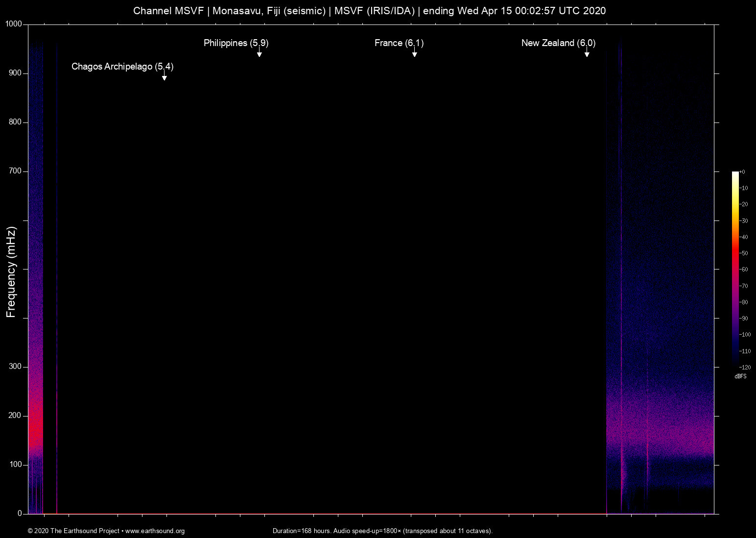Select the Philippines (5.9) label
The height and width of the screenshot is (538, 756).
236,43
